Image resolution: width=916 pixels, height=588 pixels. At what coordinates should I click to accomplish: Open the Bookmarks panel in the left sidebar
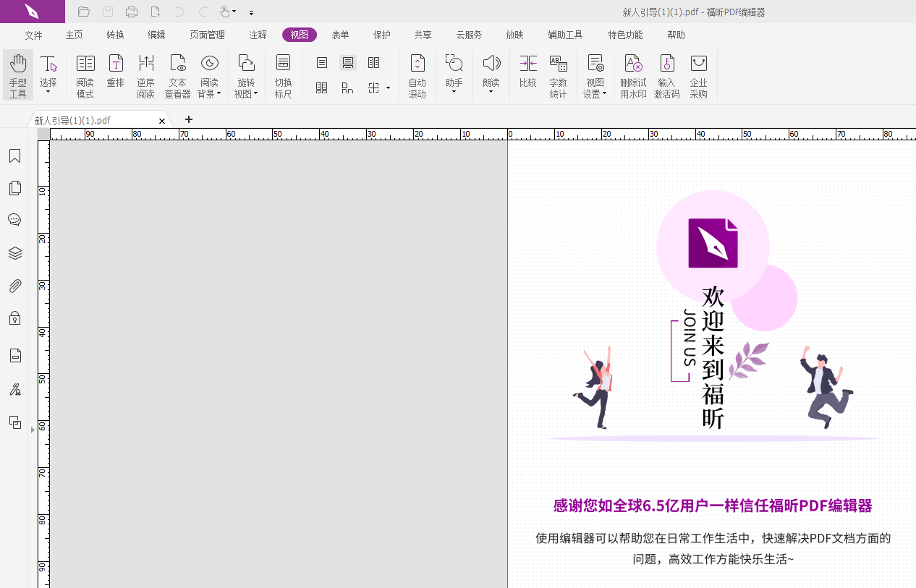14,155
